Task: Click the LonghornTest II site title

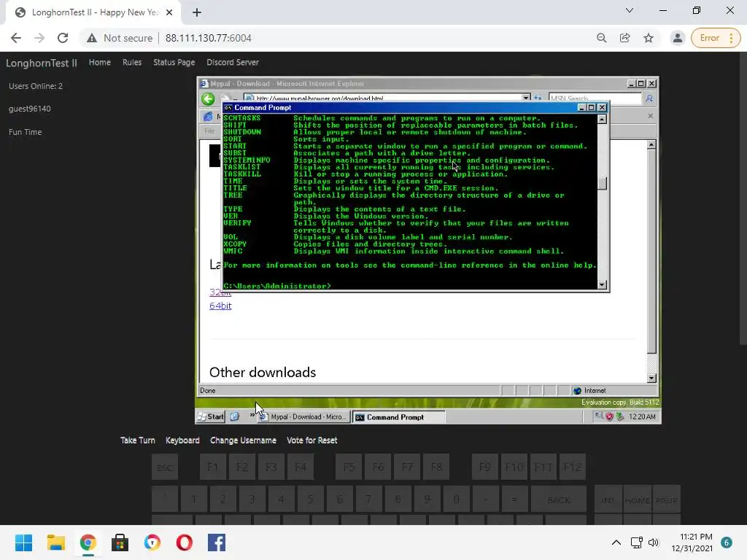Action: pyautogui.click(x=42, y=63)
